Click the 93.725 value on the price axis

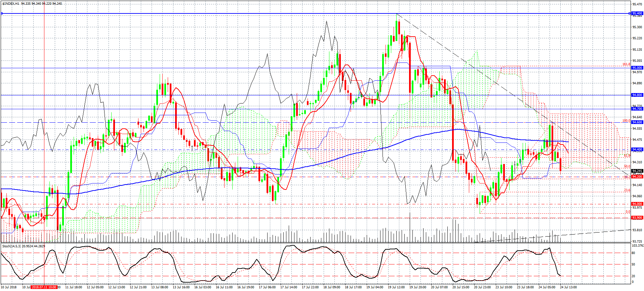pos(637,242)
